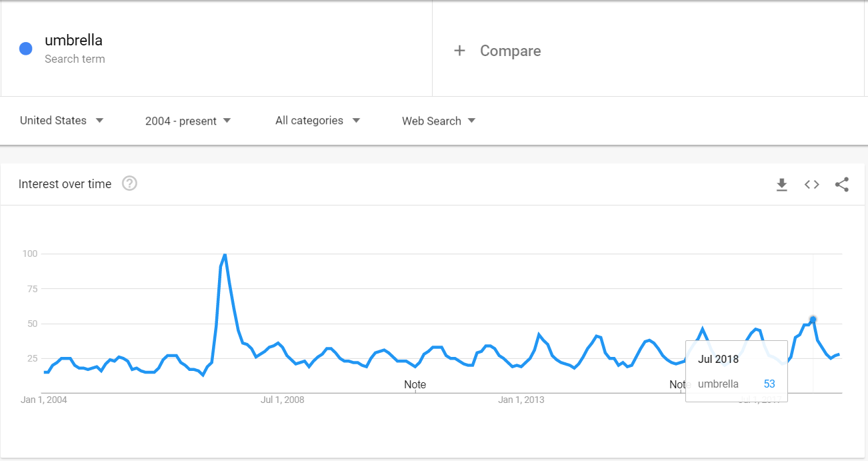This screenshot has width=868, height=461.
Task: Click the plus icon beside Compare
Action: (x=459, y=51)
